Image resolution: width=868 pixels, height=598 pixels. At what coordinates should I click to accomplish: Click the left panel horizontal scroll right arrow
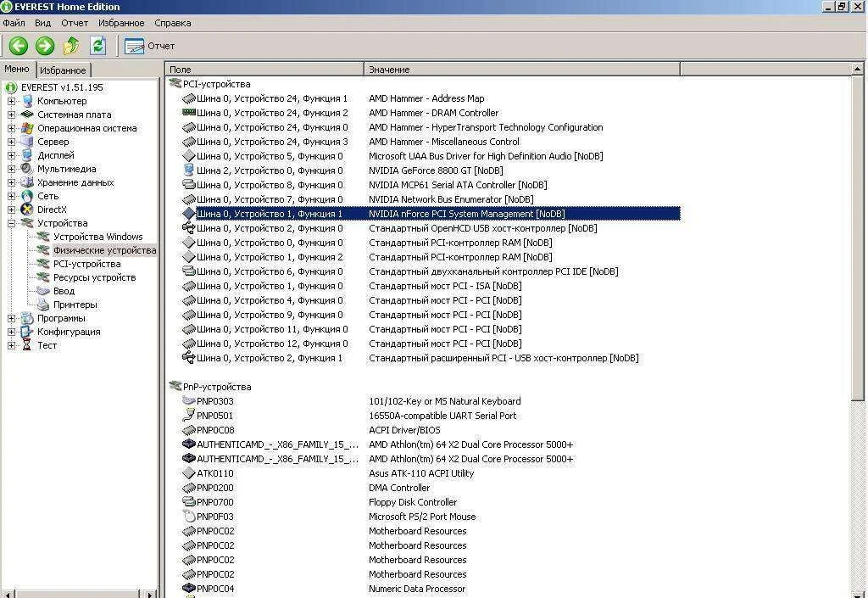pos(150,594)
